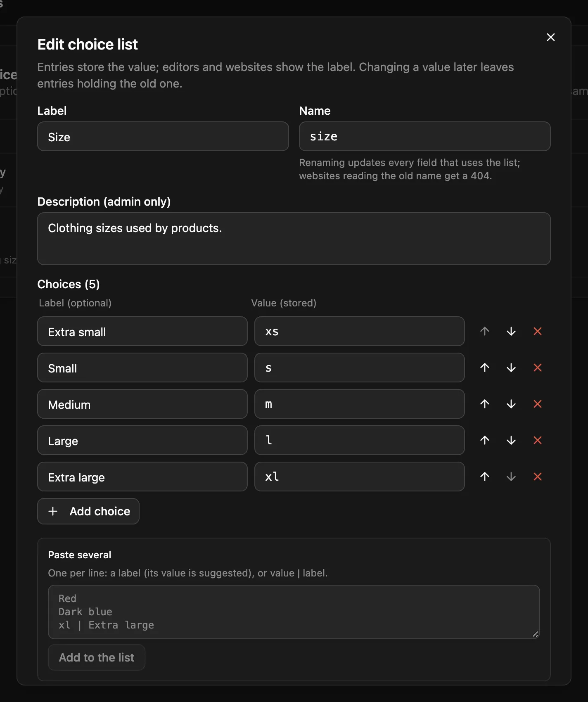Delete the Medium choice

coord(538,404)
